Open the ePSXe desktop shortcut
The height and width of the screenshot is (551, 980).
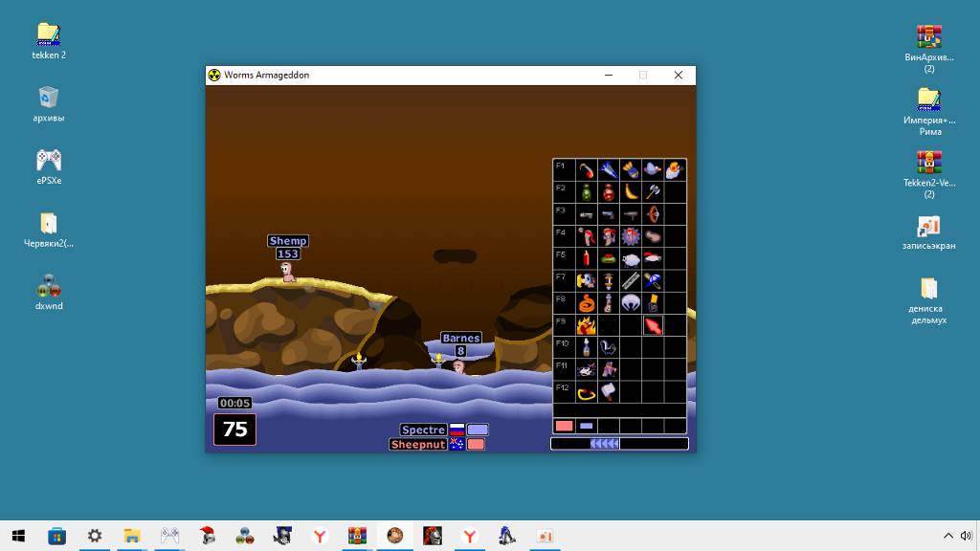pos(49,166)
